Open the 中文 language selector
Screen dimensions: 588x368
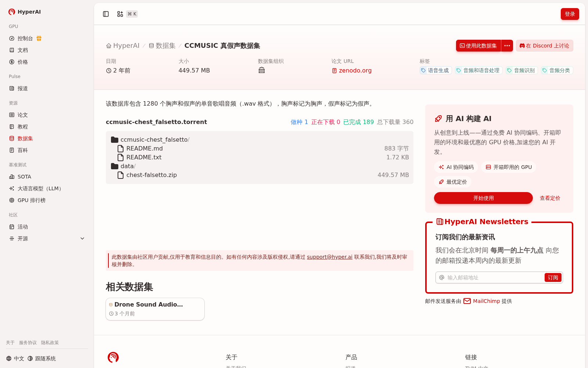pos(15,358)
